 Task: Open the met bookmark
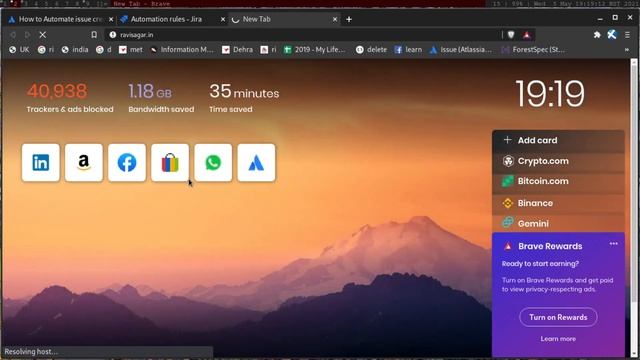point(131,49)
